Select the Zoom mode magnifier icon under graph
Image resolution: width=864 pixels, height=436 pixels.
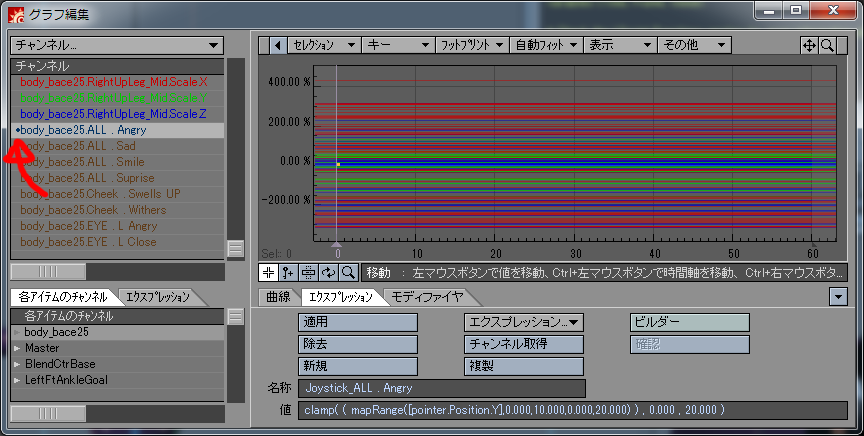348,272
